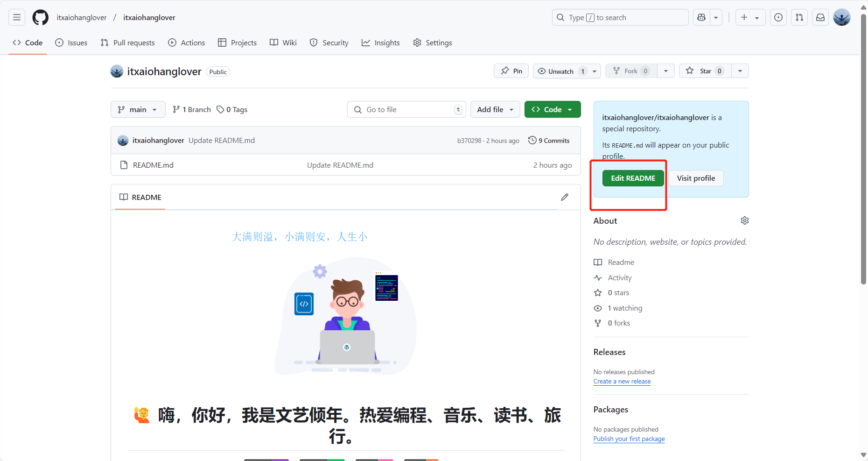
Task: Open the hamburger navigation menu
Action: point(16,17)
